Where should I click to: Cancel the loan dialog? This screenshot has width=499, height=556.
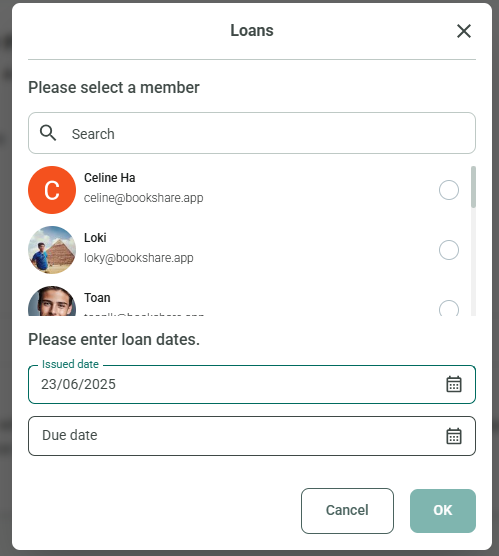click(x=347, y=511)
